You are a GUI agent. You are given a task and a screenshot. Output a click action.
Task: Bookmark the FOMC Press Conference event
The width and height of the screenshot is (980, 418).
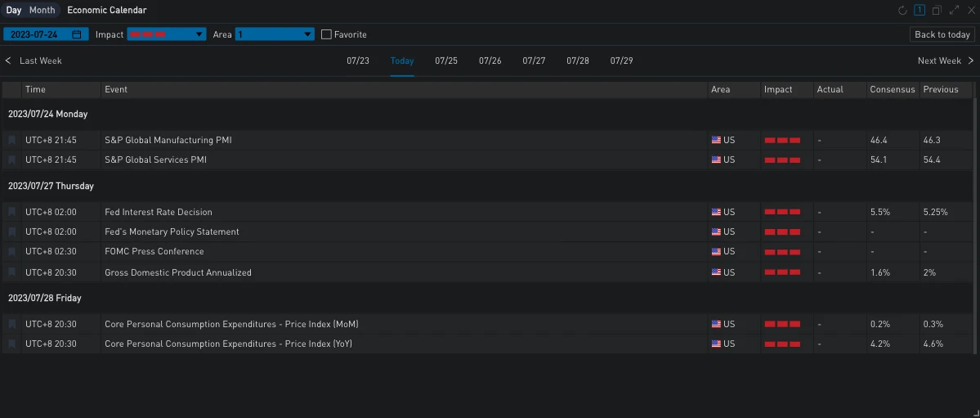tap(11, 251)
